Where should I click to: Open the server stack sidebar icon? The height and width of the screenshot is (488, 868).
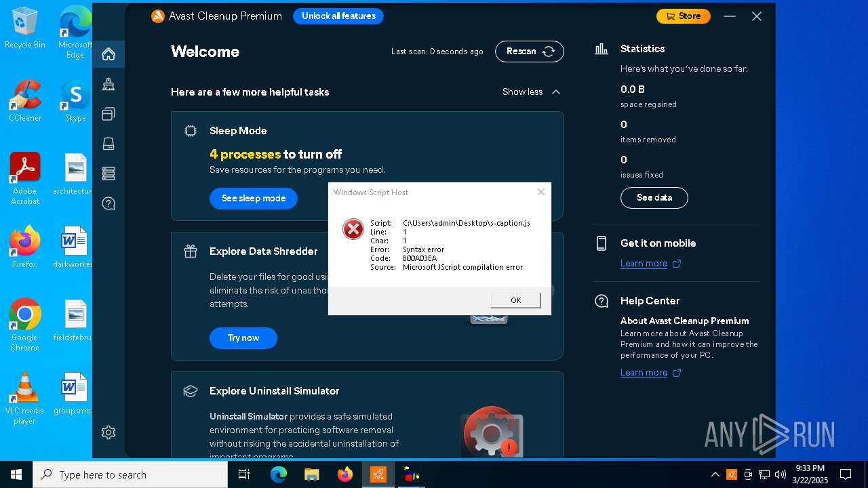[108, 174]
